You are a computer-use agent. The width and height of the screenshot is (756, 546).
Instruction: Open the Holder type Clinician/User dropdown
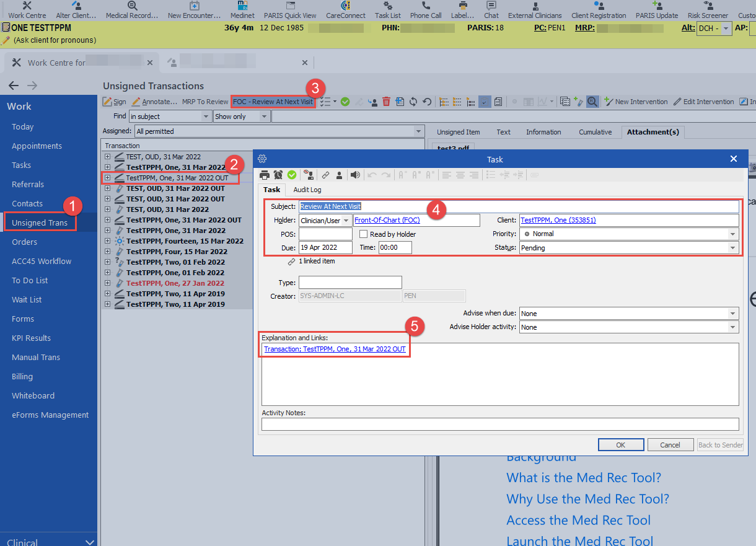(346, 221)
